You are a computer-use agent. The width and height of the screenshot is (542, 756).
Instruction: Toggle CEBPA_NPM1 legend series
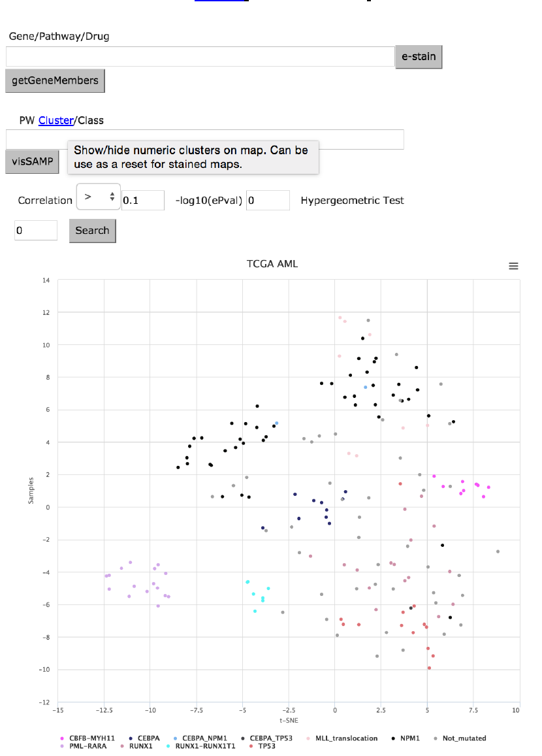(204, 738)
